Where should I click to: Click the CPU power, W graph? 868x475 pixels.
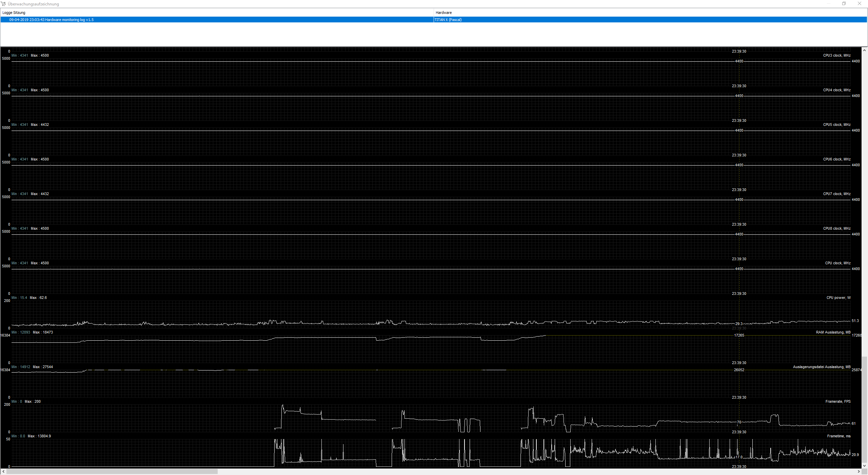[431, 314]
